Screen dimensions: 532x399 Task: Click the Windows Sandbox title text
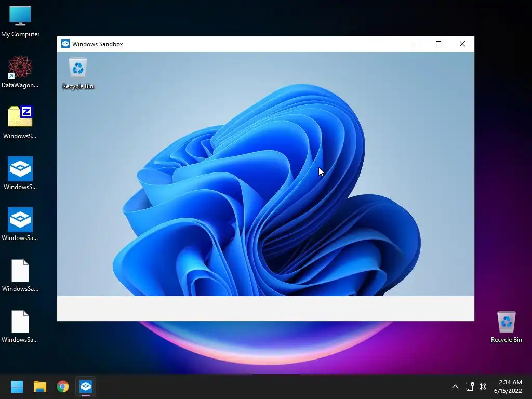point(97,44)
